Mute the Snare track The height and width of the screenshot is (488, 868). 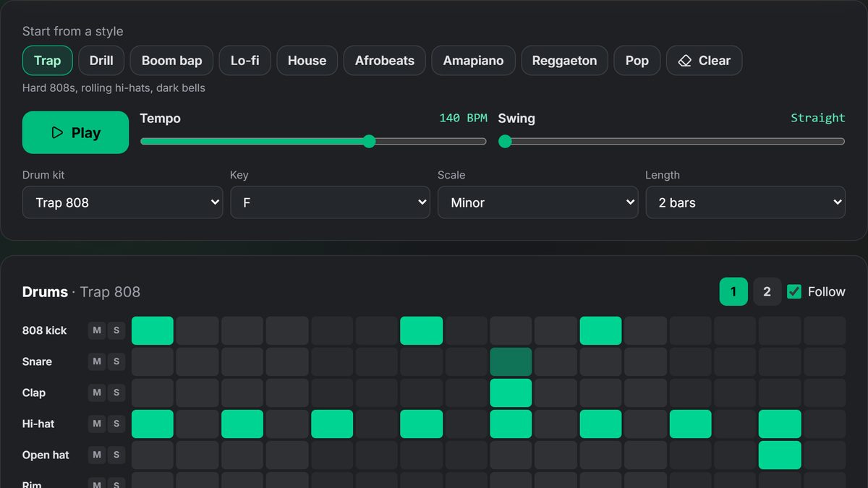(x=97, y=361)
